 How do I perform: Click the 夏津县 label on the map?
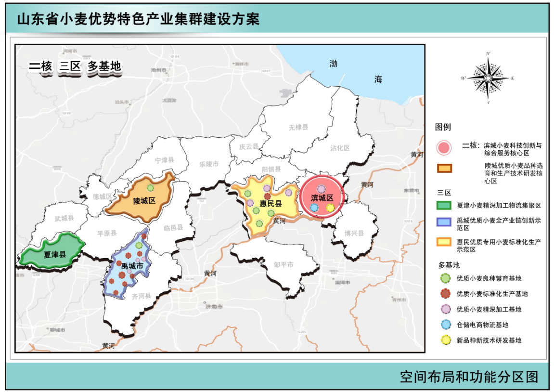55,254
